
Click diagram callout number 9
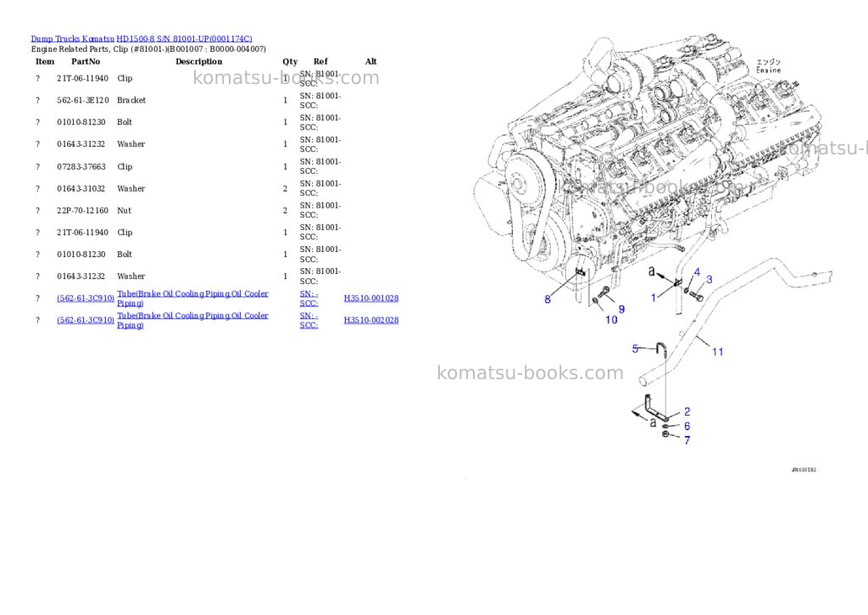pos(621,309)
